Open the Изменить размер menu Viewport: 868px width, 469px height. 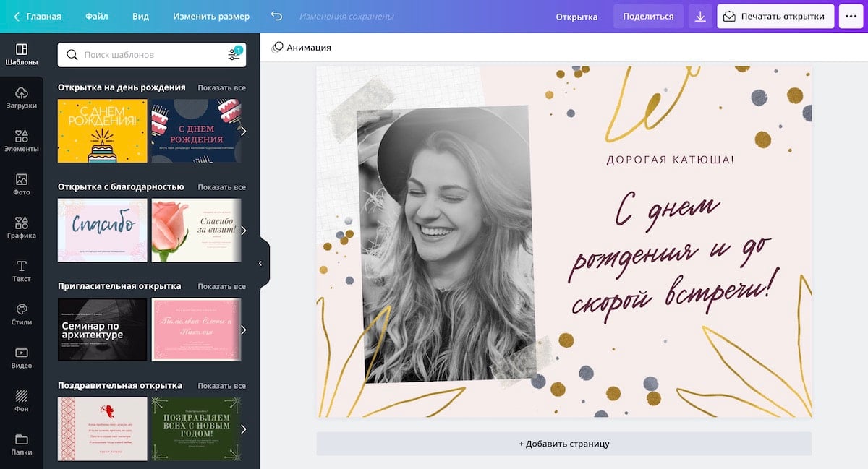211,16
